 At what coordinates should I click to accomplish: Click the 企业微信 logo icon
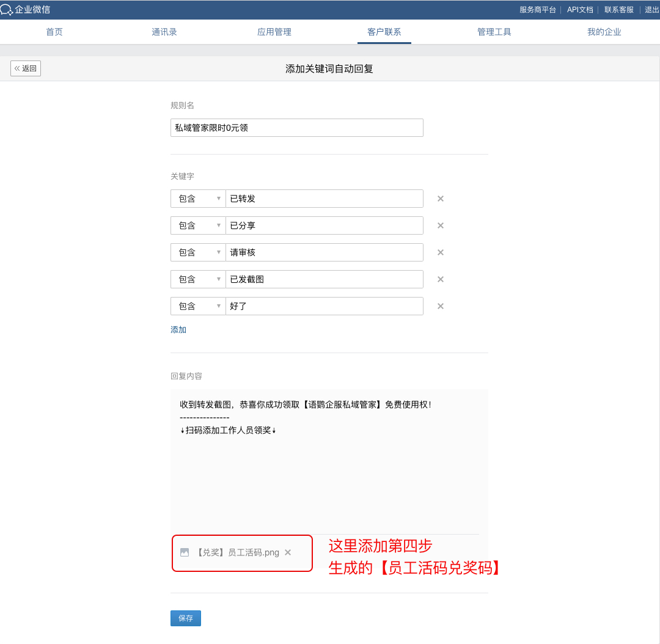coord(7,10)
